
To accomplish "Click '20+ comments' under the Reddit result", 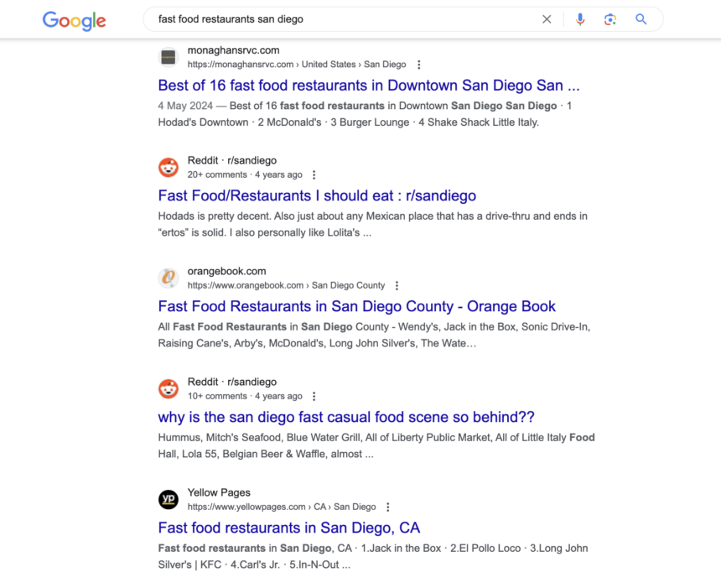I will (215, 174).
